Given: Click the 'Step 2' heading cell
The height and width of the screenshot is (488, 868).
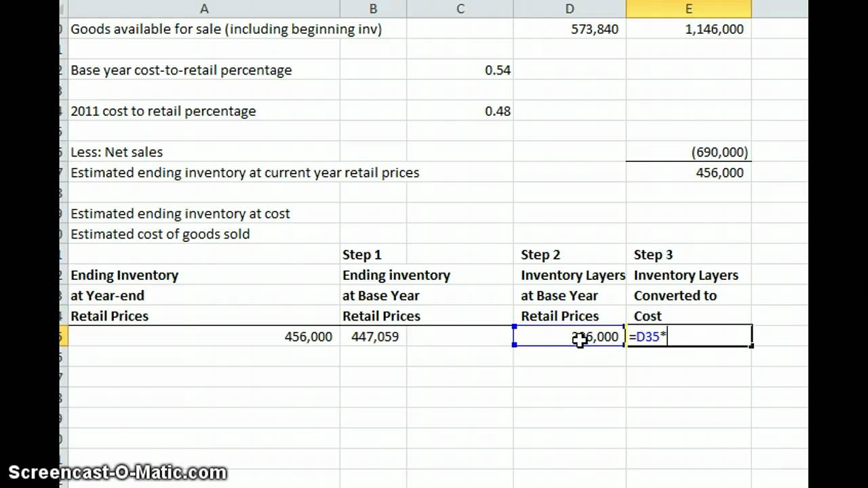Looking at the screenshot, I should (570, 255).
